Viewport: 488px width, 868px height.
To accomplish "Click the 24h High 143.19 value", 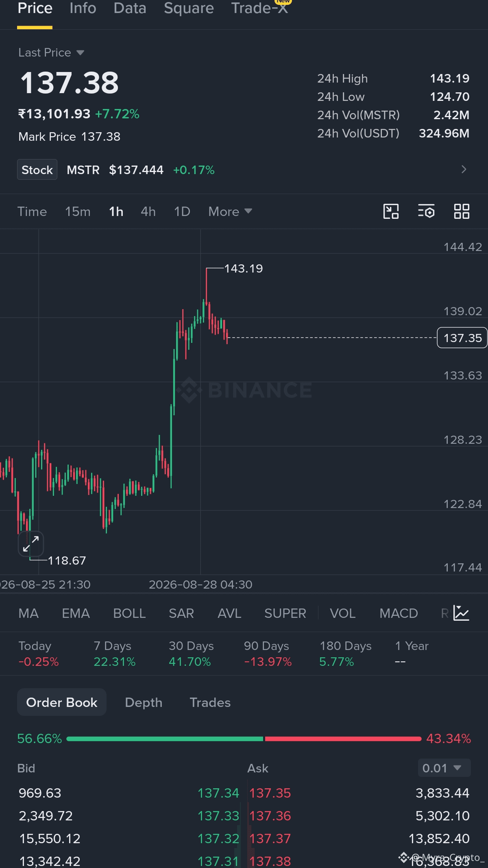I will [x=450, y=79].
